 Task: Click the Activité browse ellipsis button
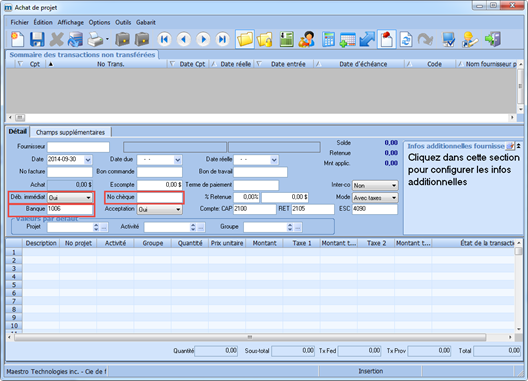201,227
